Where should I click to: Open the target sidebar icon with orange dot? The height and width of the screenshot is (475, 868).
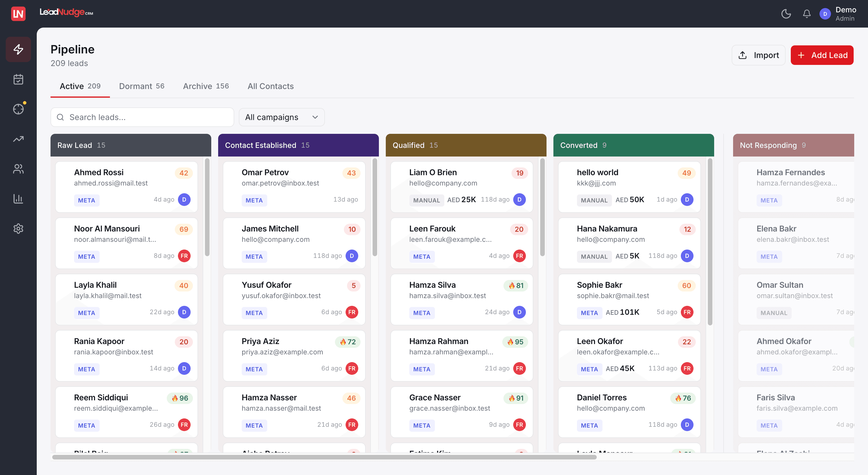point(18,109)
